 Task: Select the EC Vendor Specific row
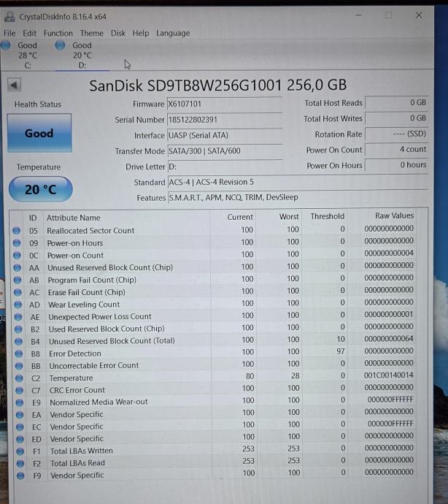click(x=216, y=427)
